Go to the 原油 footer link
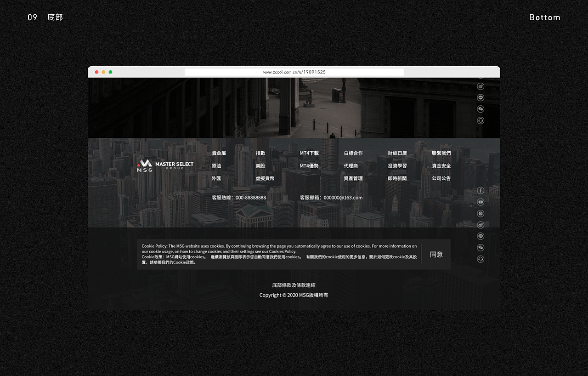This screenshot has height=376, width=588. point(216,166)
